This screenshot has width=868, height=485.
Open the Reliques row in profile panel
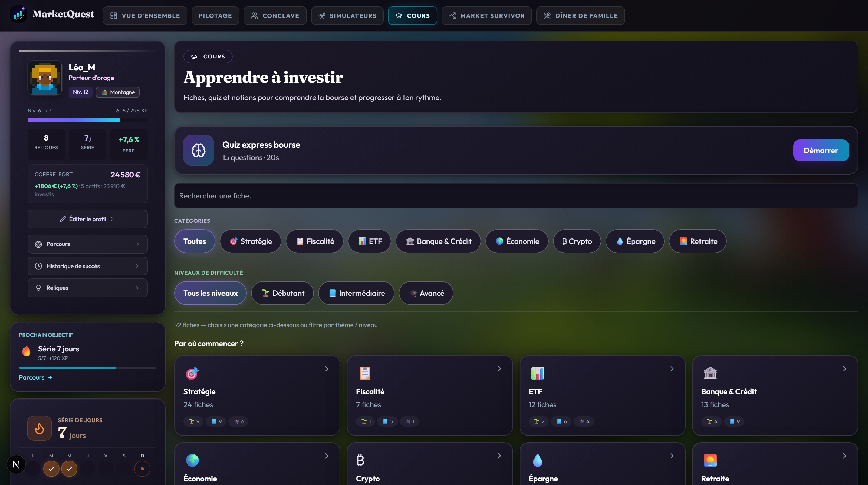(88, 288)
